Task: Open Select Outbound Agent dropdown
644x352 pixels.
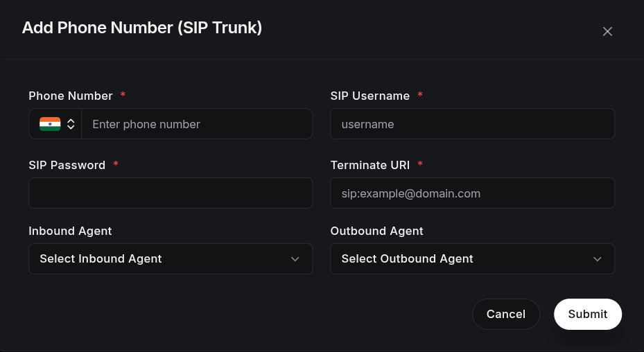Action: tap(472, 258)
